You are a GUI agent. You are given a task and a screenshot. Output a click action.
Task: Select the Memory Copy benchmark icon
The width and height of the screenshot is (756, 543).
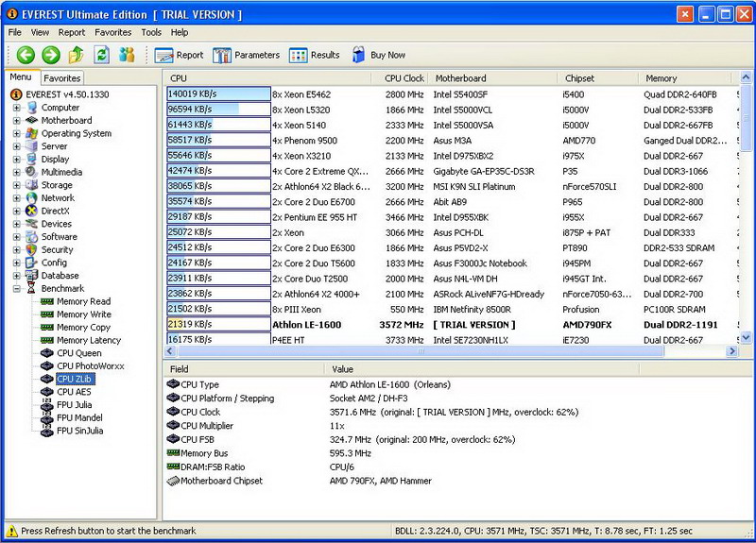(47, 327)
